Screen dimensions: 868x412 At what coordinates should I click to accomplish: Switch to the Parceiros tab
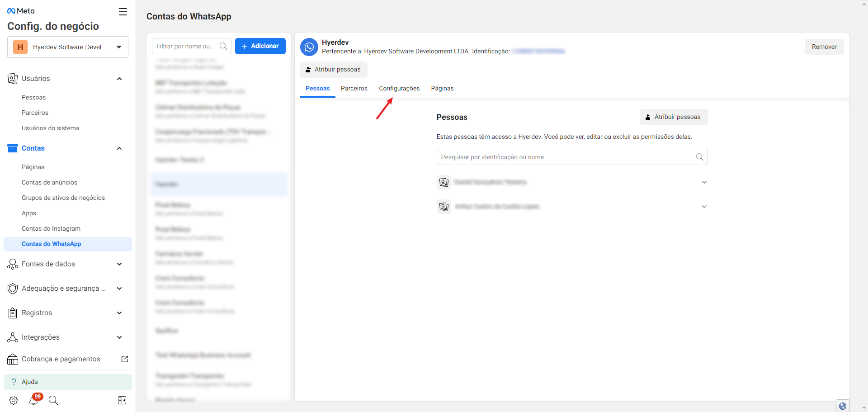(x=354, y=88)
